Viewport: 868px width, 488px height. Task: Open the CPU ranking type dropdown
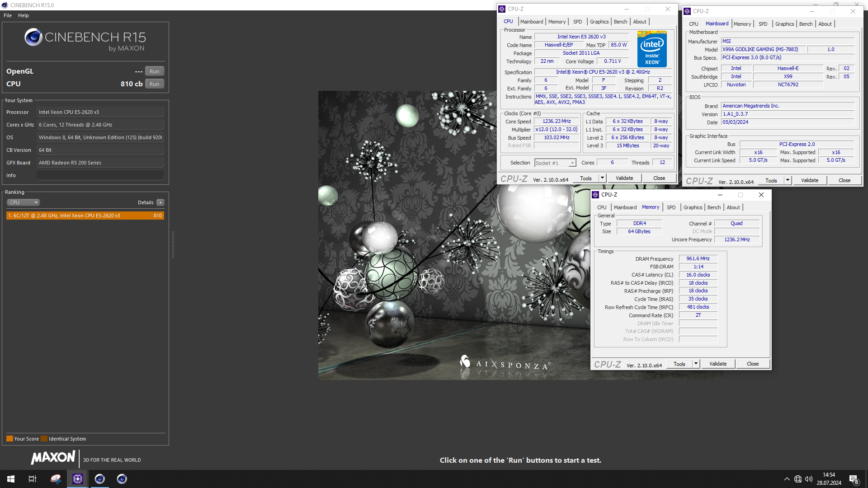[23, 202]
